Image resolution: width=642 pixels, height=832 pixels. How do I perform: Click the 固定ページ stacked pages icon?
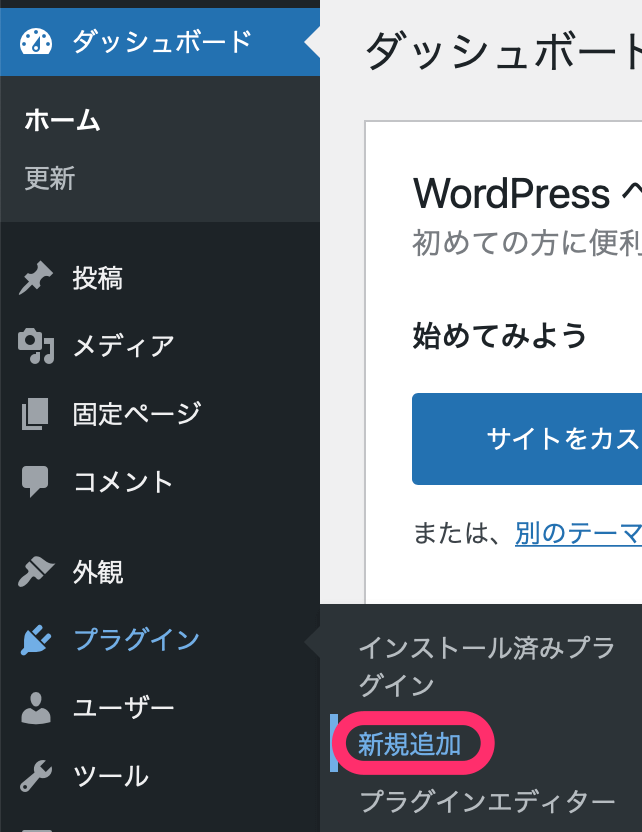36,413
